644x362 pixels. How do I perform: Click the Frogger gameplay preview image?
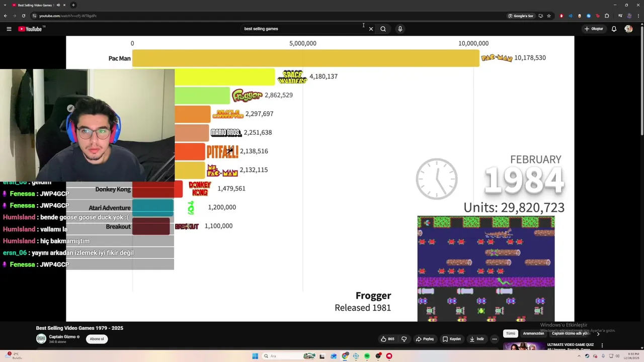click(x=486, y=269)
